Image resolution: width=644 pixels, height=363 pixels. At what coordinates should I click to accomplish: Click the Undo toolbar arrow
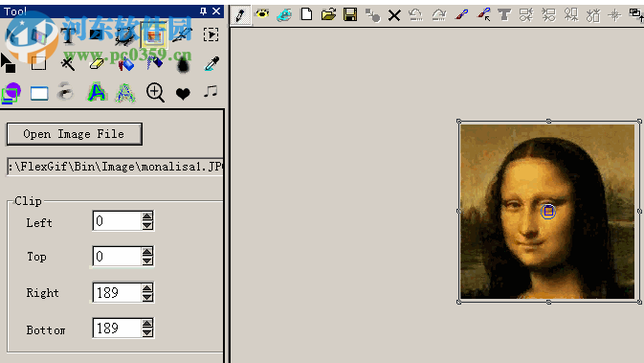[416, 15]
